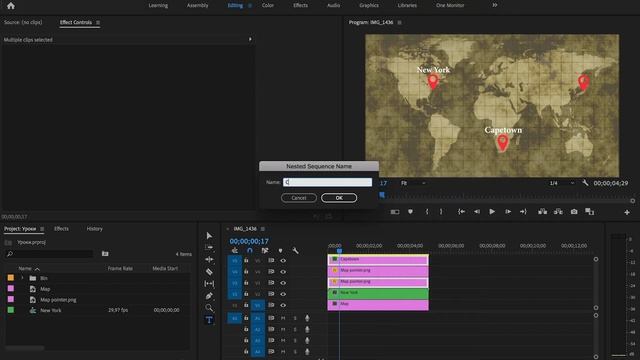Viewport: 640px width, 360px height.
Task: Go to the Home screen icon
Action: click(x=11, y=6)
